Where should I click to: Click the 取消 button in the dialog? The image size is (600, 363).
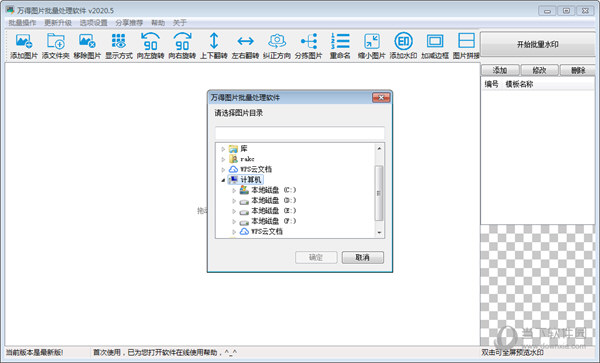[362, 257]
